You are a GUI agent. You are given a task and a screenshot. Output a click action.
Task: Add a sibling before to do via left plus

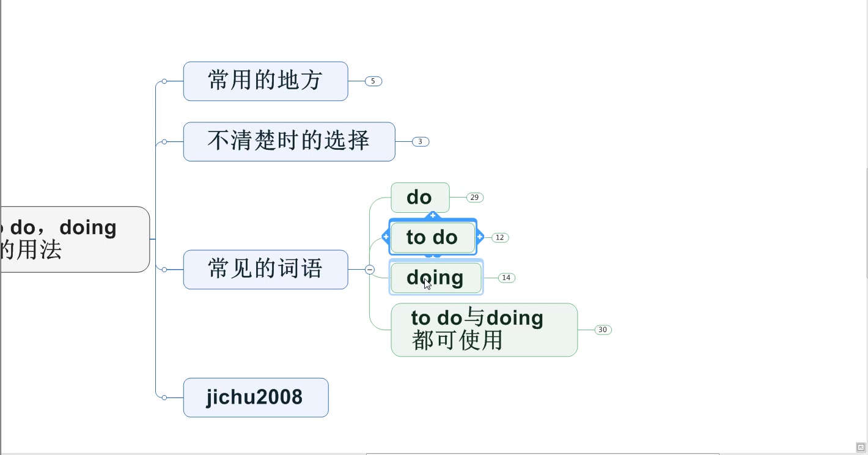tap(386, 237)
